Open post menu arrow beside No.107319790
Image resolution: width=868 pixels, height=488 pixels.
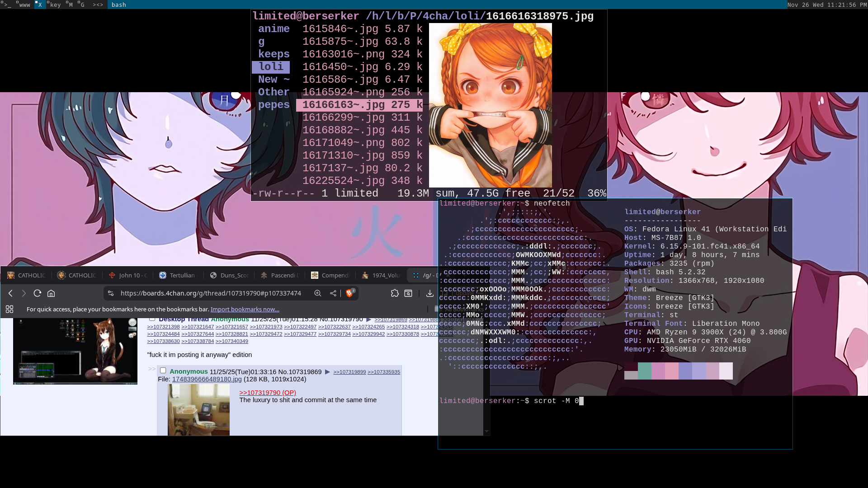coord(368,319)
